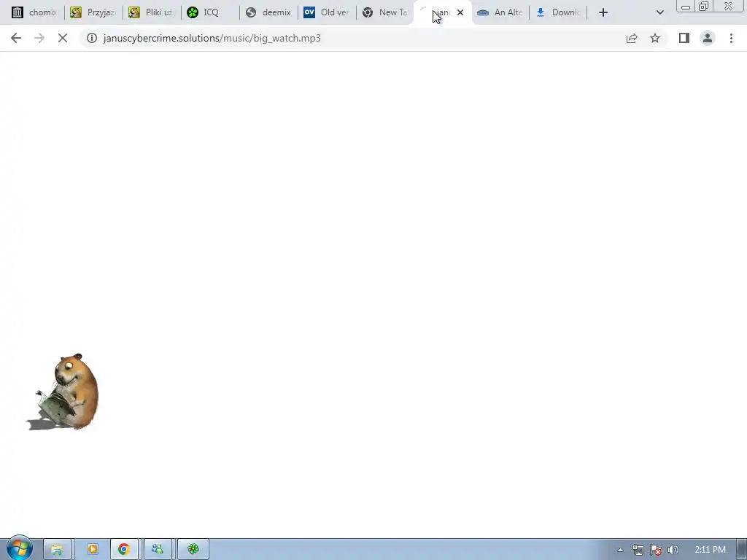Image resolution: width=747 pixels, height=560 pixels.
Task: Click the forward navigation arrow
Action: pos(39,38)
